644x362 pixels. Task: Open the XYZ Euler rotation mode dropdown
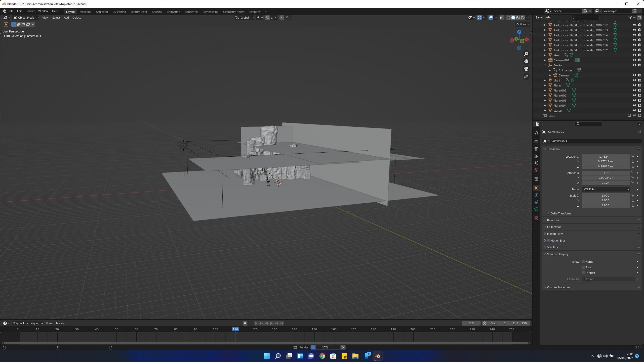tap(605, 189)
